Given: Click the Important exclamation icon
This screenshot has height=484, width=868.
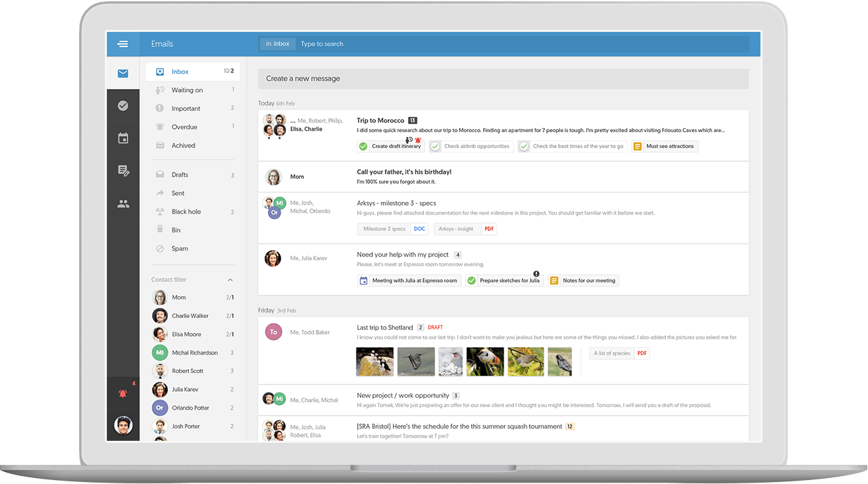Looking at the screenshot, I should pyautogui.click(x=160, y=108).
